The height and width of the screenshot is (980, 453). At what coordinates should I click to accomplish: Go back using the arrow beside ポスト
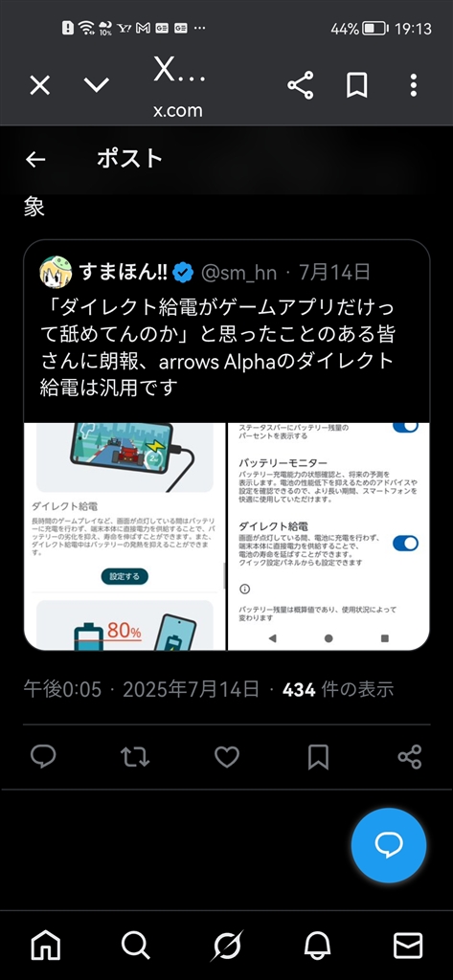[x=35, y=160]
